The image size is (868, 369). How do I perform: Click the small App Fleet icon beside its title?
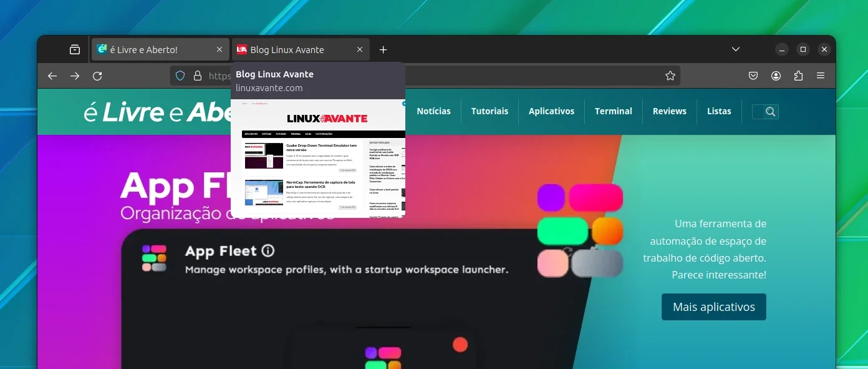point(154,258)
